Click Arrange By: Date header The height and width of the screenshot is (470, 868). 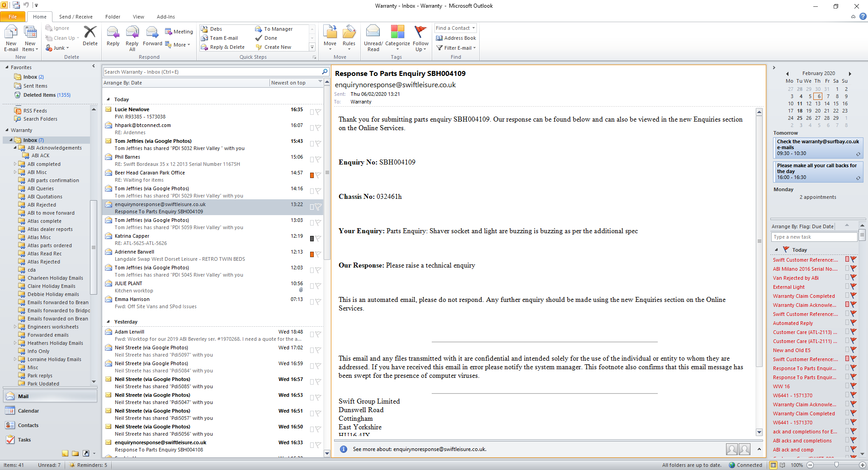click(186, 83)
